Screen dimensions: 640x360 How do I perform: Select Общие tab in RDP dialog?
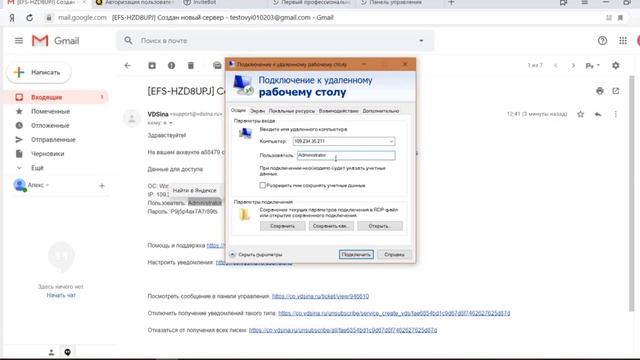tap(238, 111)
